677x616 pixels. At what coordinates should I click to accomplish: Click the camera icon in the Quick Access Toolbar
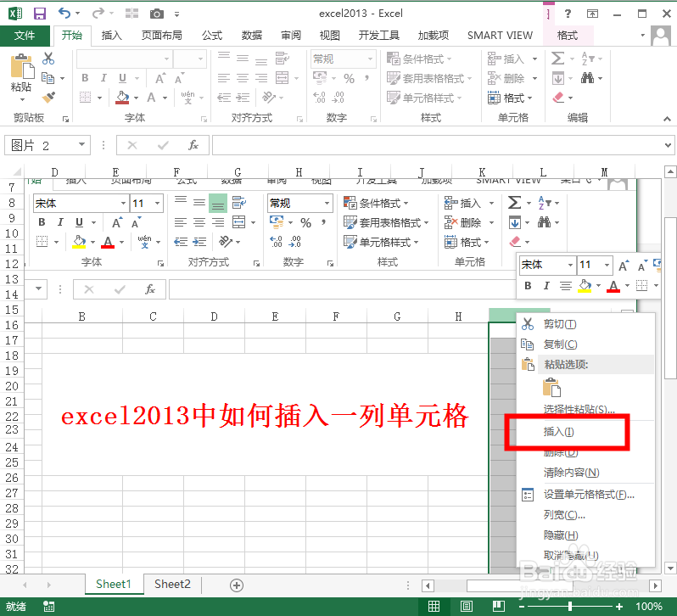coord(156,14)
